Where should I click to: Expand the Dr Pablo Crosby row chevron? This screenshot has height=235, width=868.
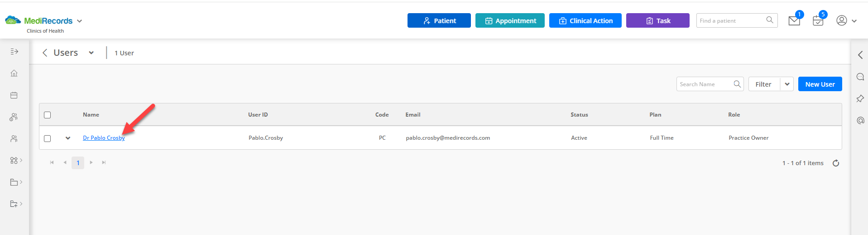[x=68, y=138]
